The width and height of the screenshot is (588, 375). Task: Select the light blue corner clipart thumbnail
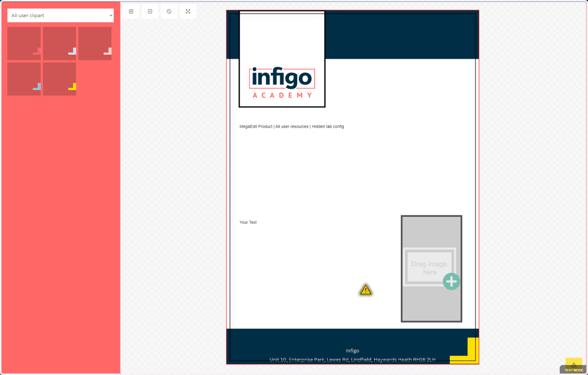click(x=59, y=44)
